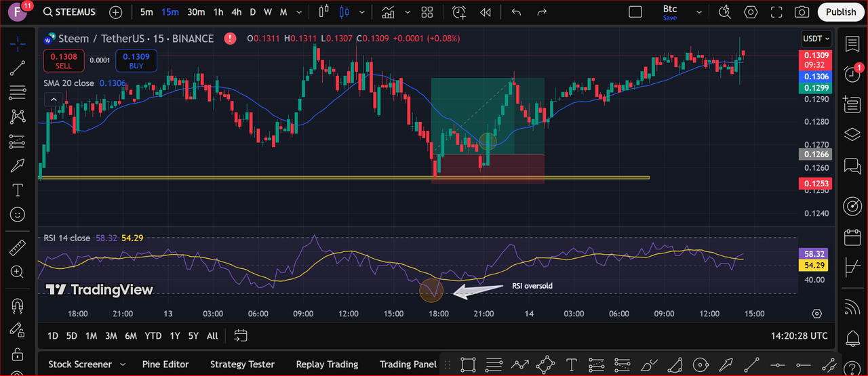This screenshot has height=376, width=868.
Task: Open the indicator templates grid icon
Action: click(x=427, y=12)
